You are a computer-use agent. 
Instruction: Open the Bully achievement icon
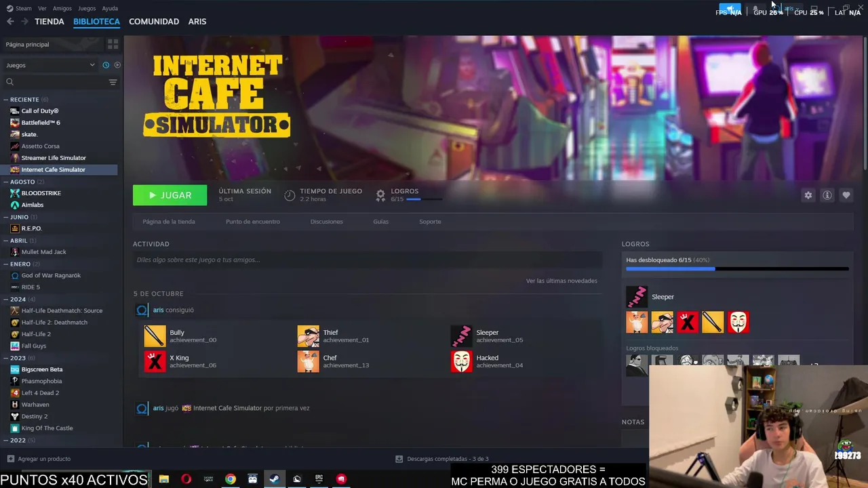tap(155, 336)
